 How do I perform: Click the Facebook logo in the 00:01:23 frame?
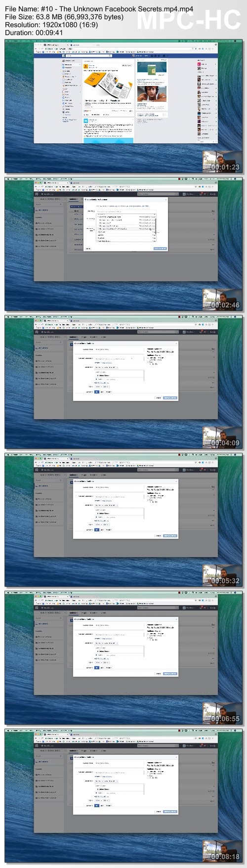click(x=64, y=56)
